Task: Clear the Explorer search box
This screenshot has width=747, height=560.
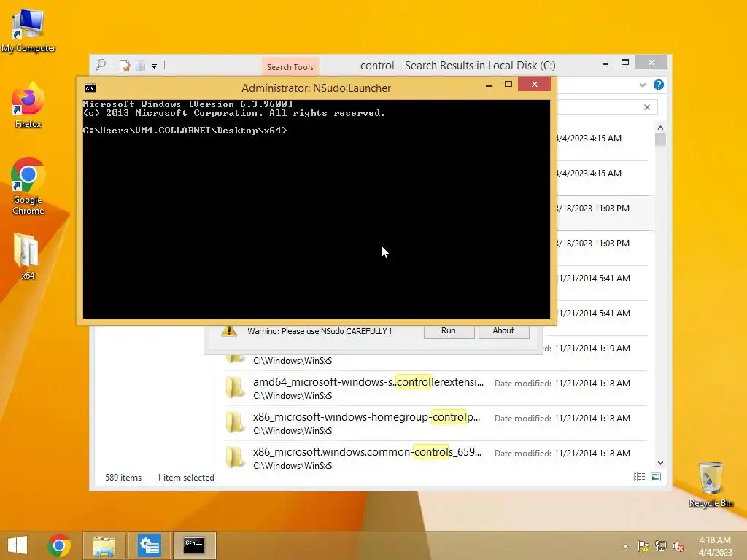Action: 647,107
